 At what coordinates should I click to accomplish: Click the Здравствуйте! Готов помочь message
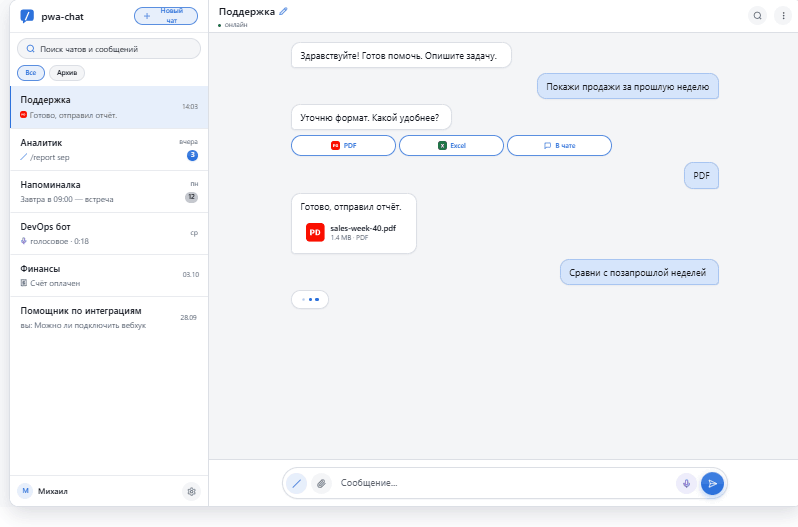[x=401, y=55]
